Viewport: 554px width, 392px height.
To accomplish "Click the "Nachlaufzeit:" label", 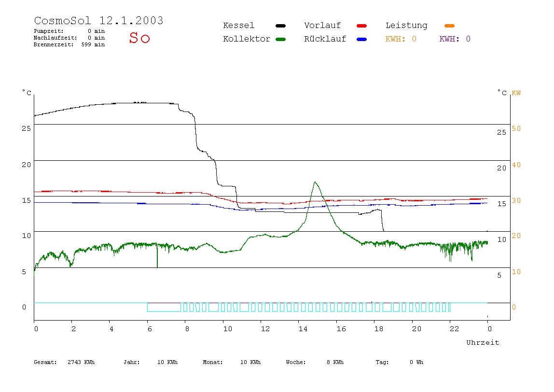I will pyautogui.click(x=55, y=38).
